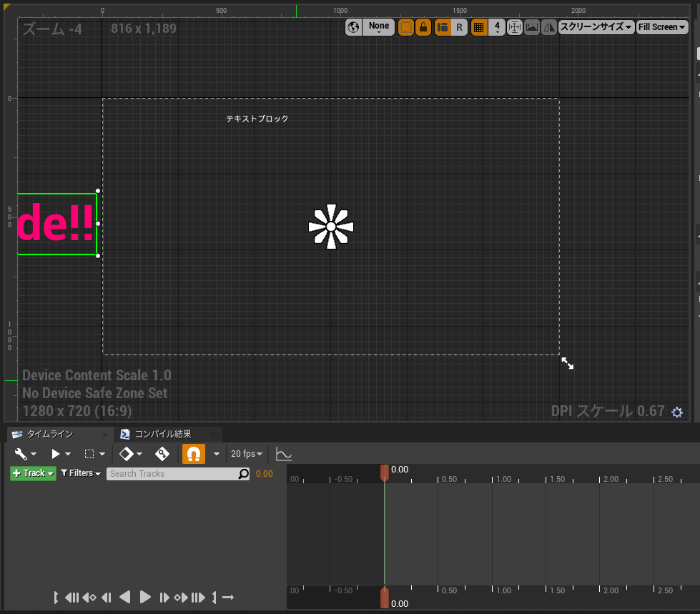Click the canvas resize handle arrow
Image resolution: width=700 pixels, height=614 pixels.
click(x=568, y=363)
